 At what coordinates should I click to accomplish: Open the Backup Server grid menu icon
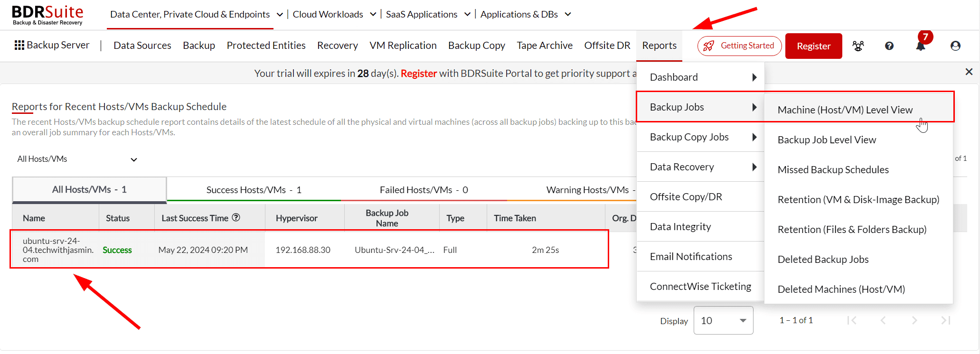[19, 45]
